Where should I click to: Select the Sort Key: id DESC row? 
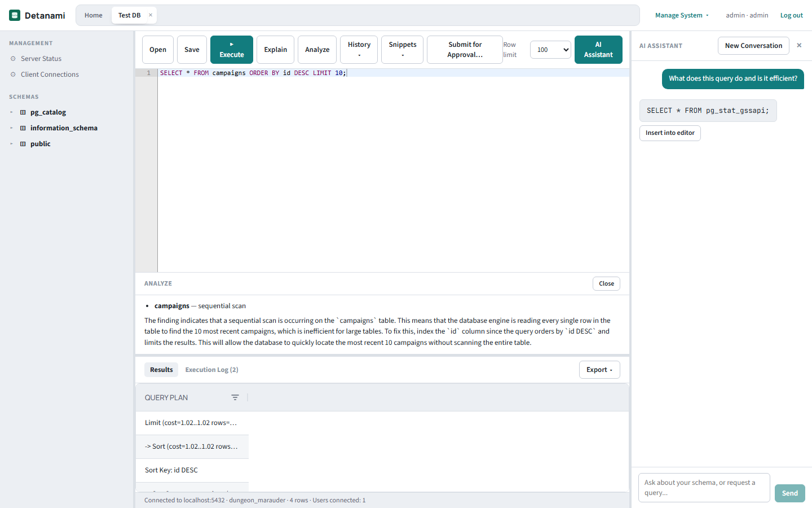point(192,470)
